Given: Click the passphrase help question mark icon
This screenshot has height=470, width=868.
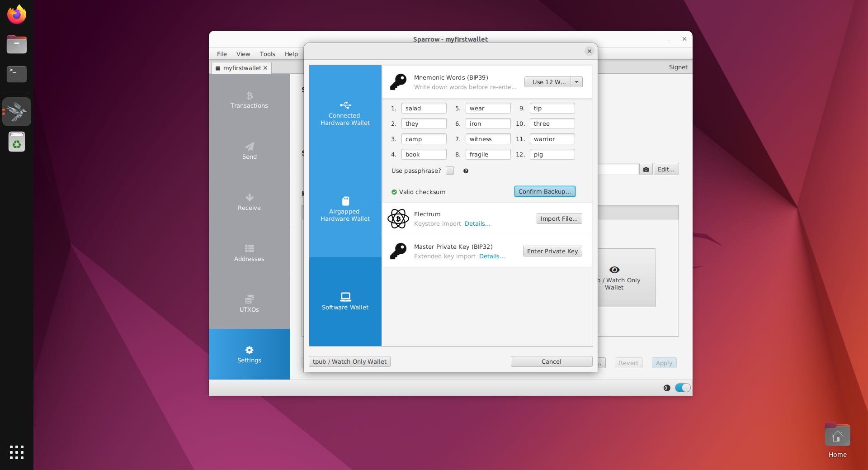Looking at the screenshot, I should (466, 171).
